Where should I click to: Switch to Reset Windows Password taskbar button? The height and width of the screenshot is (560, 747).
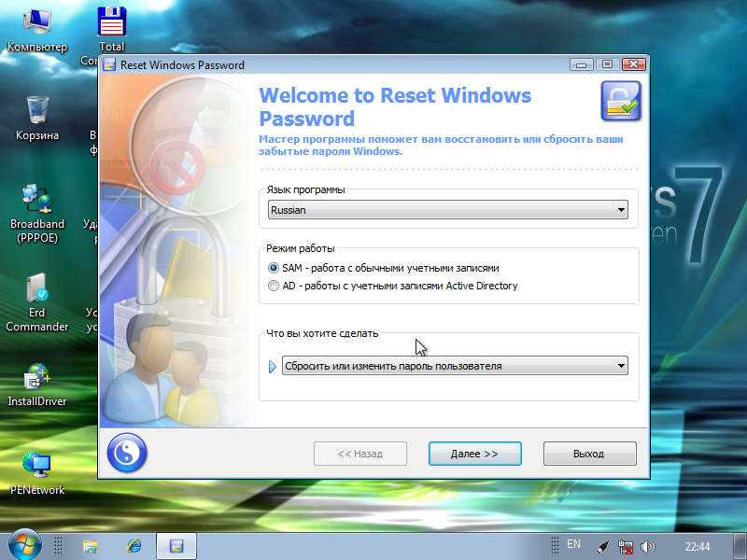pyautogui.click(x=176, y=546)
